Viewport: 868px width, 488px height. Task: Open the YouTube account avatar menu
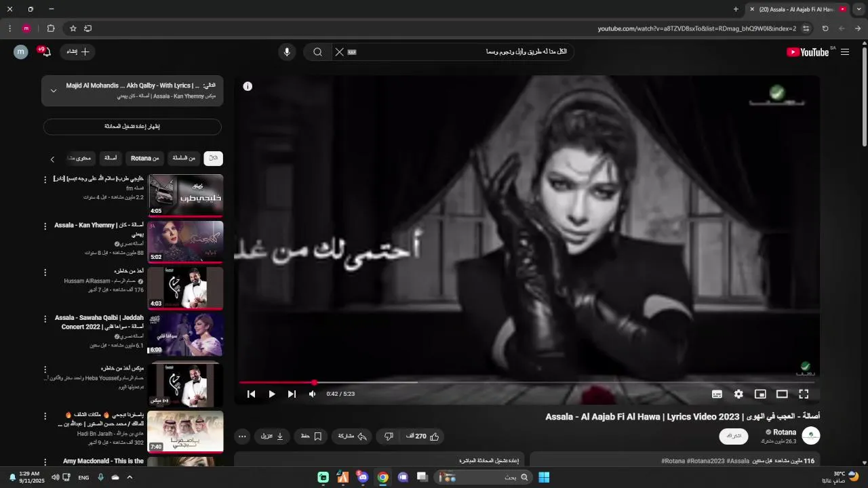[21, 52]
